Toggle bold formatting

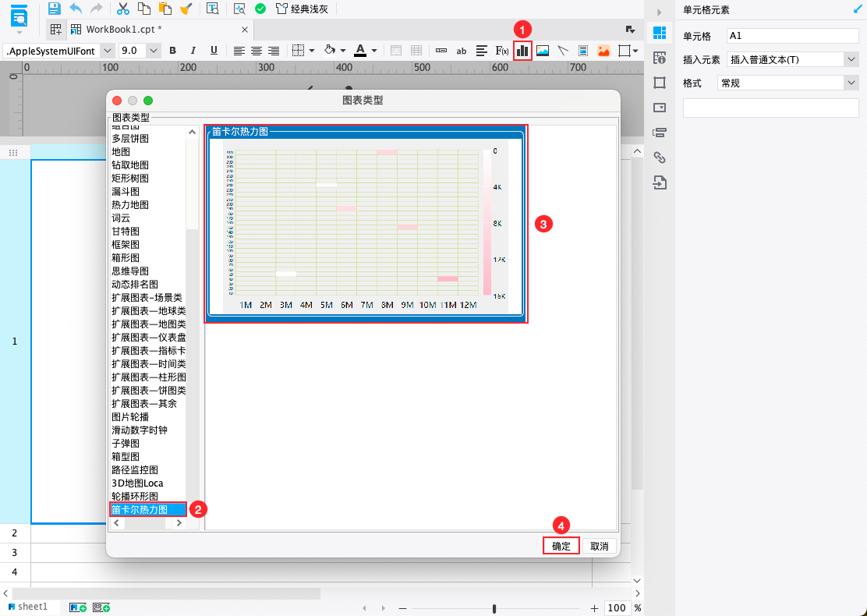click(172, 51)
